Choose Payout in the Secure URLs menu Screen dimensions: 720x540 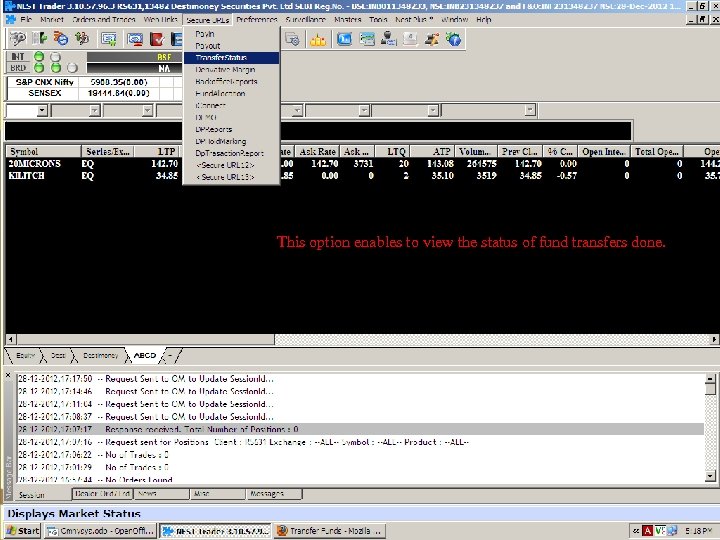(231, 46)
